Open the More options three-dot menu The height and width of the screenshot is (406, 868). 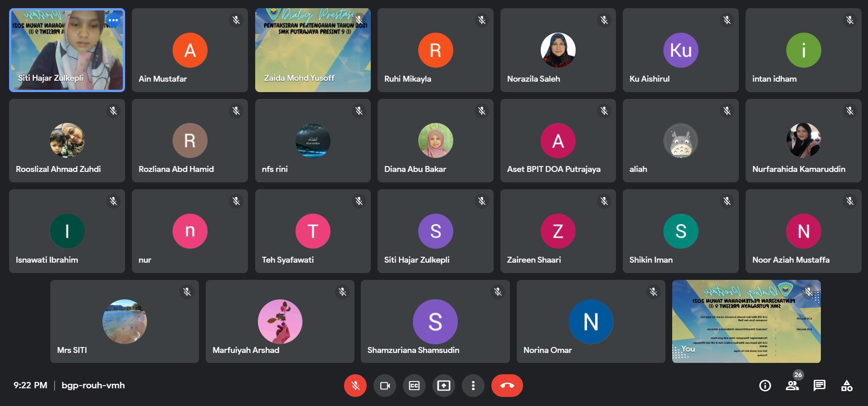pos(473,386)
